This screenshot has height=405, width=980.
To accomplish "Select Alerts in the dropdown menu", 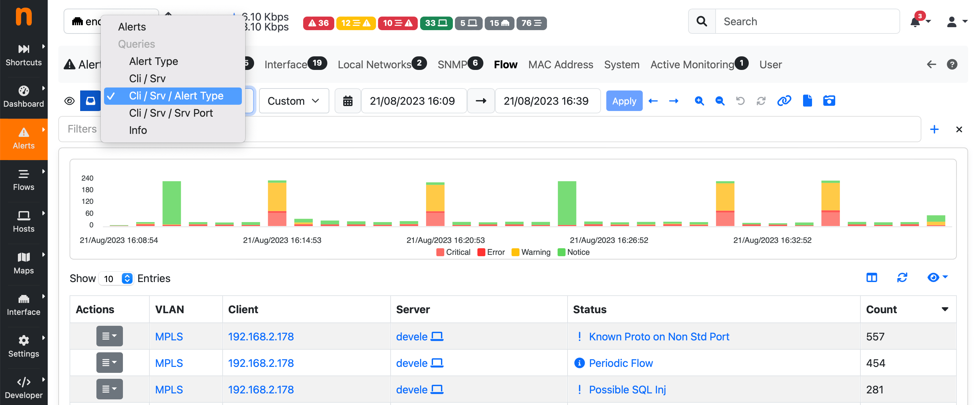I will (x=173, y=27).
